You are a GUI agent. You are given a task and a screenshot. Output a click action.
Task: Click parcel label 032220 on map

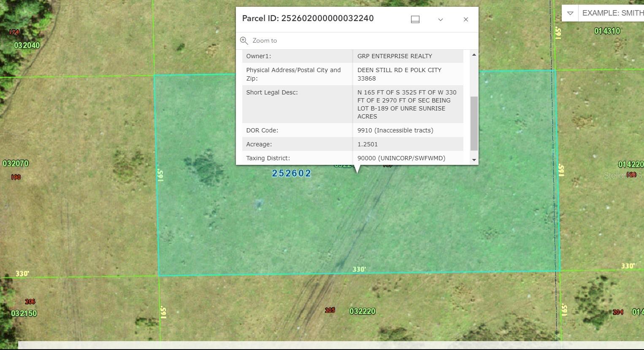[x=363, y=311]
